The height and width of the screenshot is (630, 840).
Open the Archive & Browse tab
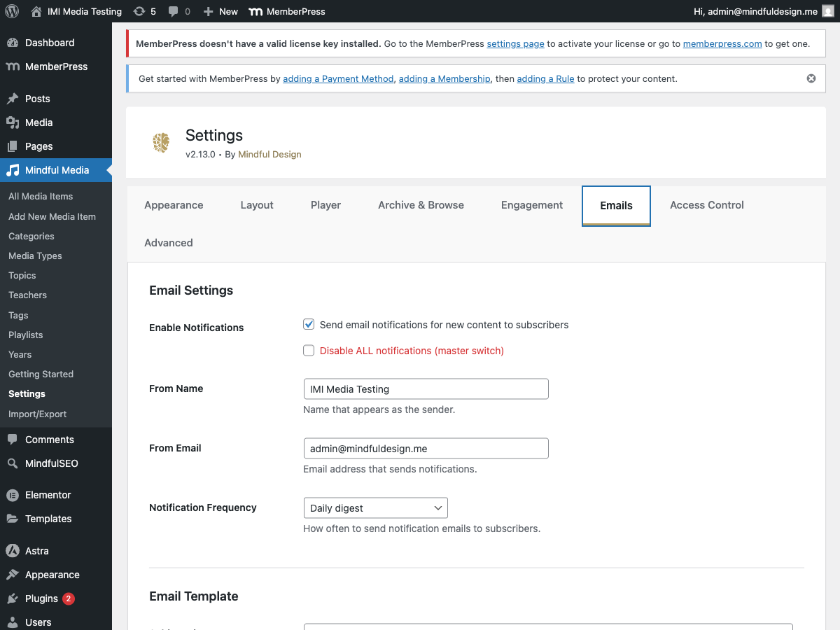click(421, 205)
